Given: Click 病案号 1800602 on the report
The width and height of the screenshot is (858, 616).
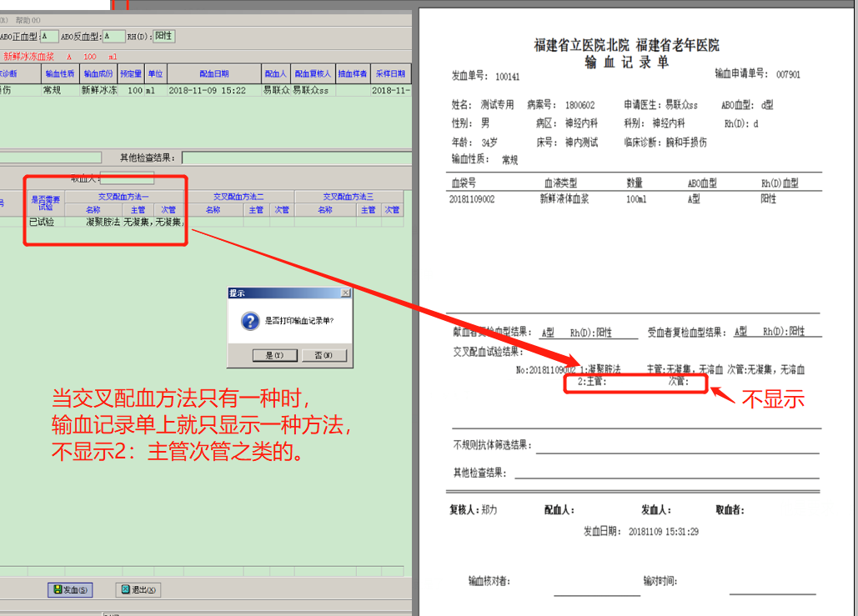Looking at the screenshot, I should click(x=561, y=105).
